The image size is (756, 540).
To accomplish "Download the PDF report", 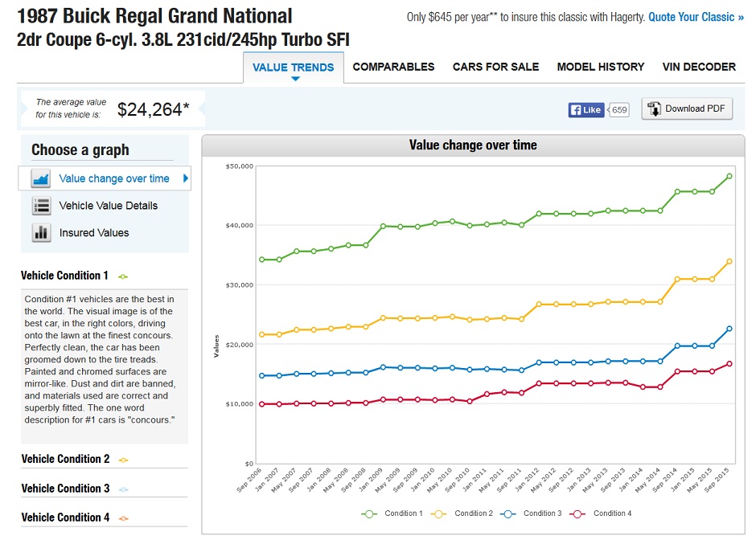I will click(687, 108).
